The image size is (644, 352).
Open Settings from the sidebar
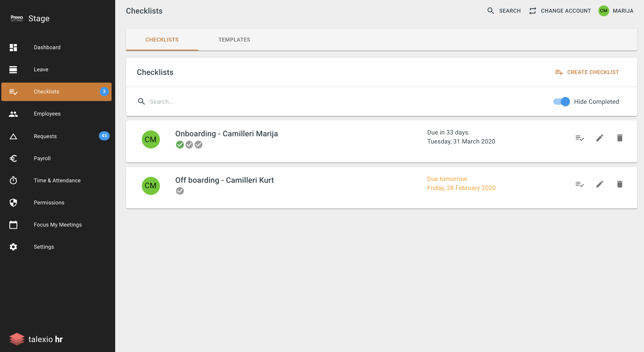pos(56,247)
